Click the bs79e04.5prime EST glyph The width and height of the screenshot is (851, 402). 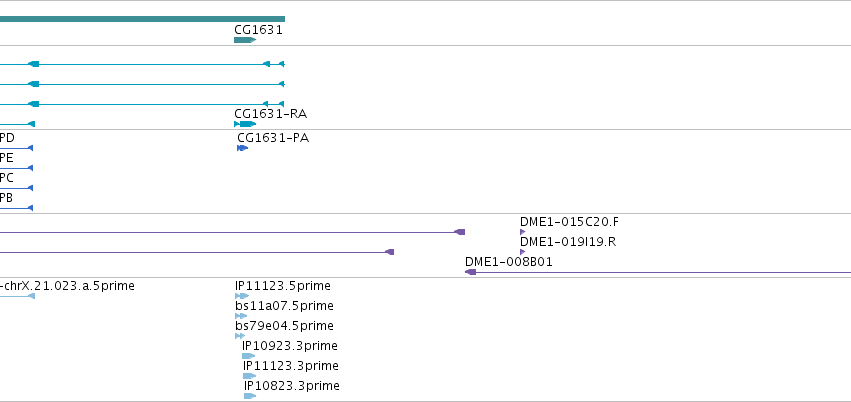point(240,336)
